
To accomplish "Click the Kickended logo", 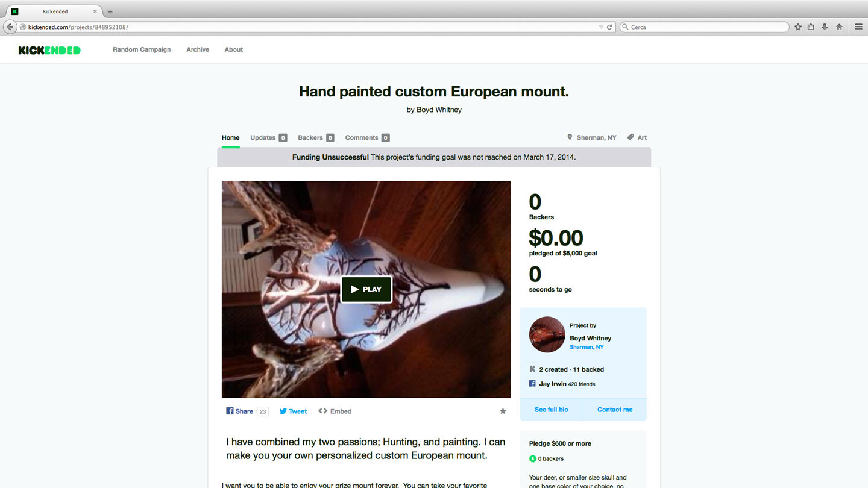I will [x=49, y=50].
